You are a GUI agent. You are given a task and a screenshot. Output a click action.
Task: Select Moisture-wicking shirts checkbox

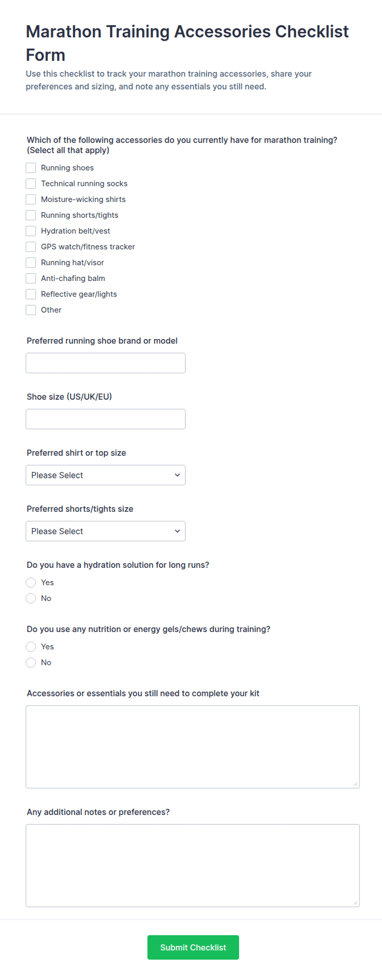coord(31,199)
